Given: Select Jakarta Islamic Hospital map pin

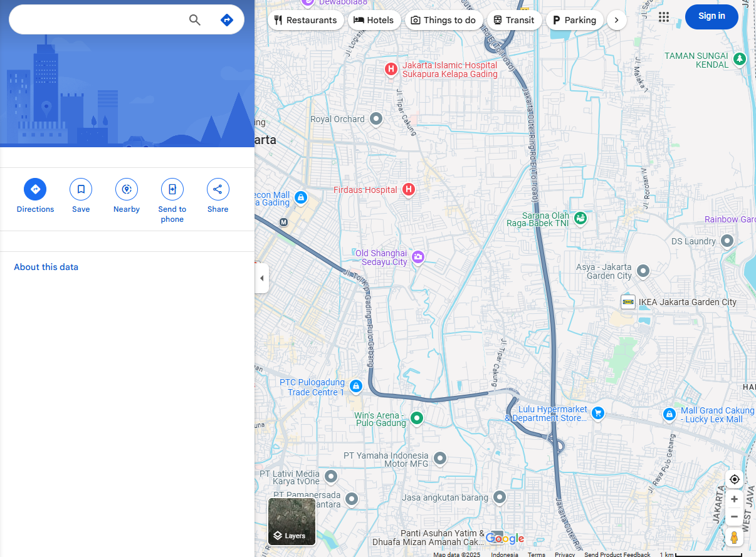Looking at the screenshot, I should click(391, 69).
